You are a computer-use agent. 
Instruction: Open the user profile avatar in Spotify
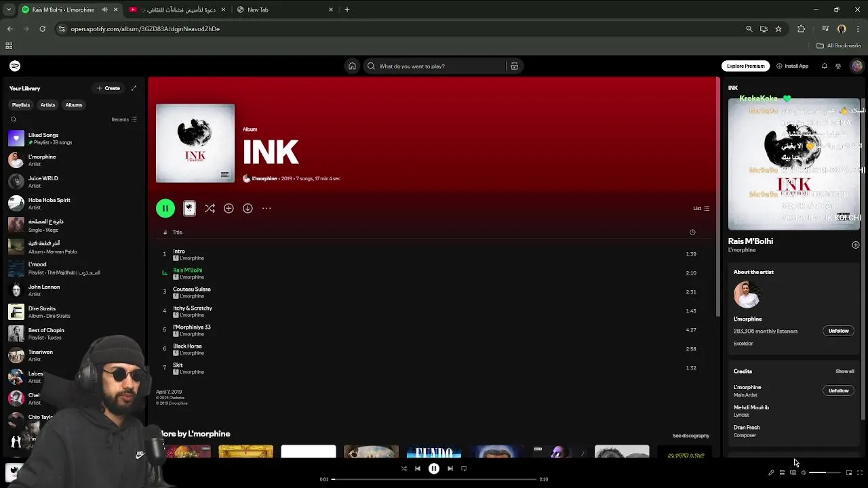click(856, 66)
